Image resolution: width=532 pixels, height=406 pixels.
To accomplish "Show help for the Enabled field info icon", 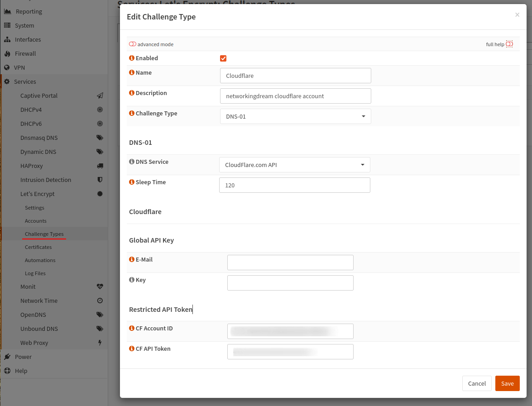I will point(132,58).
